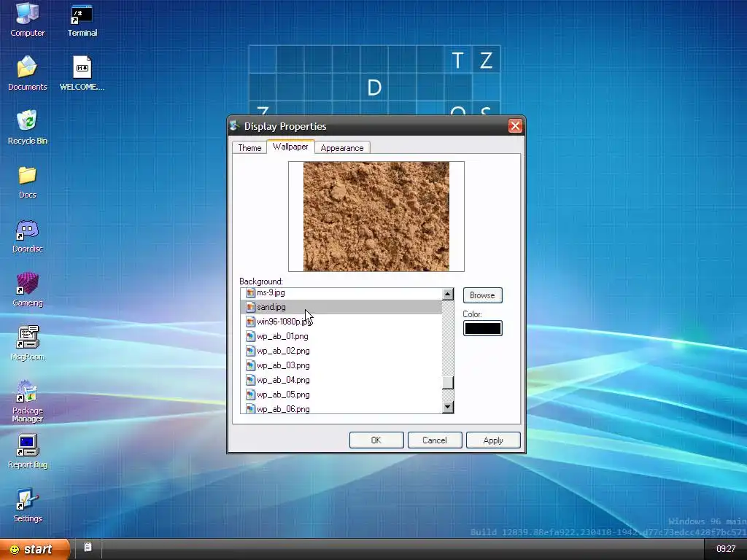The width and height of the screenshot is (747, 560).
Task: Click the win96-1080p file icon
Action: (250, 322)
